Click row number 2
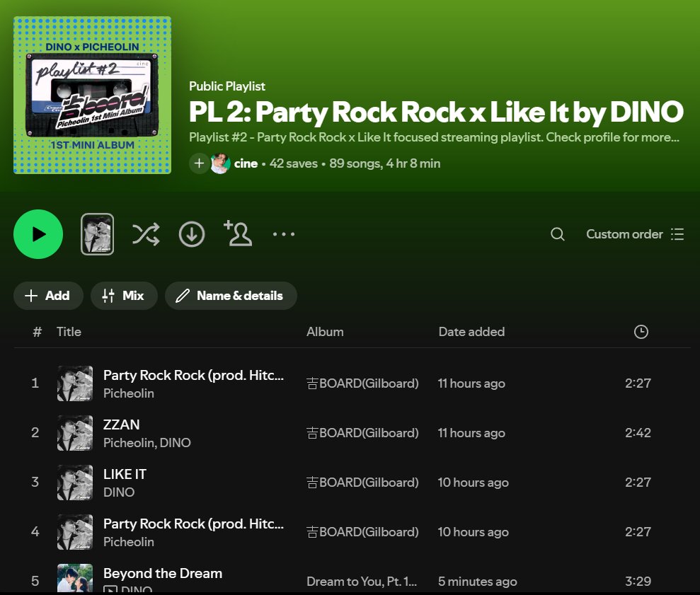The height and width of the screenshot is (595, 700). click(35, 432)
